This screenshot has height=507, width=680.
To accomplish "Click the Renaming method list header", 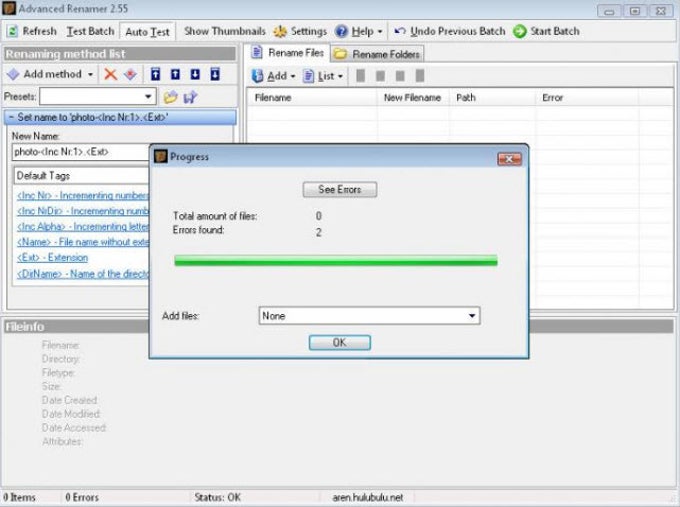I will click(x=120, y=54).
